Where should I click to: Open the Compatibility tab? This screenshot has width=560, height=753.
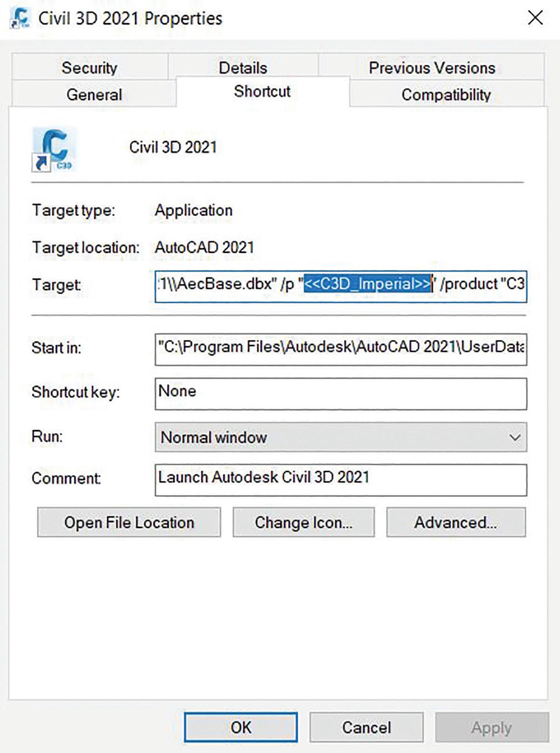point(446,94)
